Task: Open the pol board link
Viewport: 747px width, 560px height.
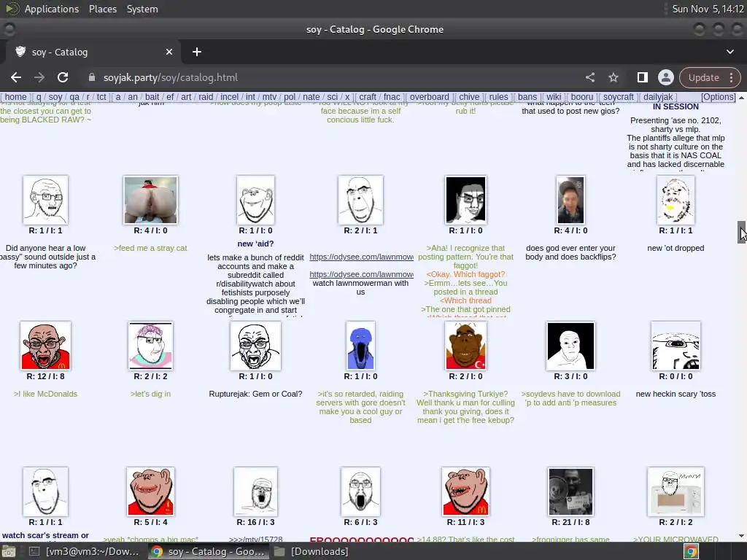Action: click(x=290, y=97)
